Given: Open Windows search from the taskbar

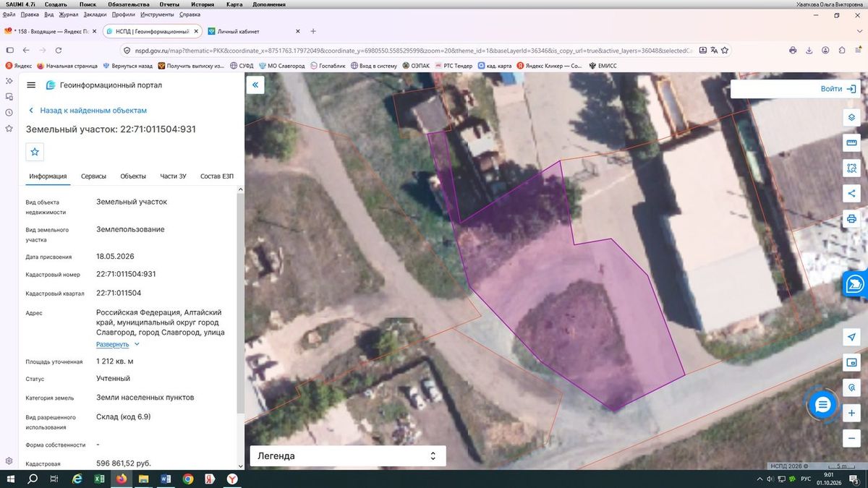Looking at the screenshot, I should (x=33, y=479).
